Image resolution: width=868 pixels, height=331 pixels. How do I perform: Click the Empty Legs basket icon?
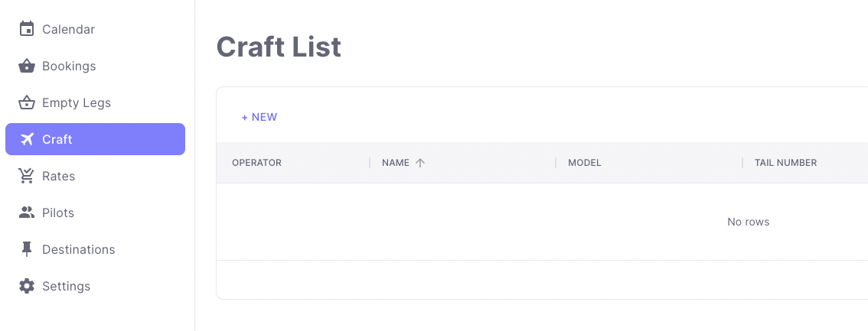27,102
